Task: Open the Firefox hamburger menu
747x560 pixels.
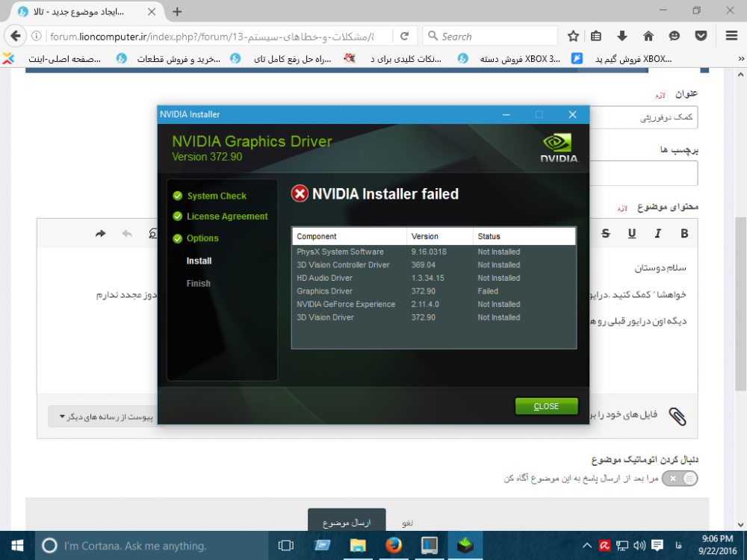Action: pos(731,36)
